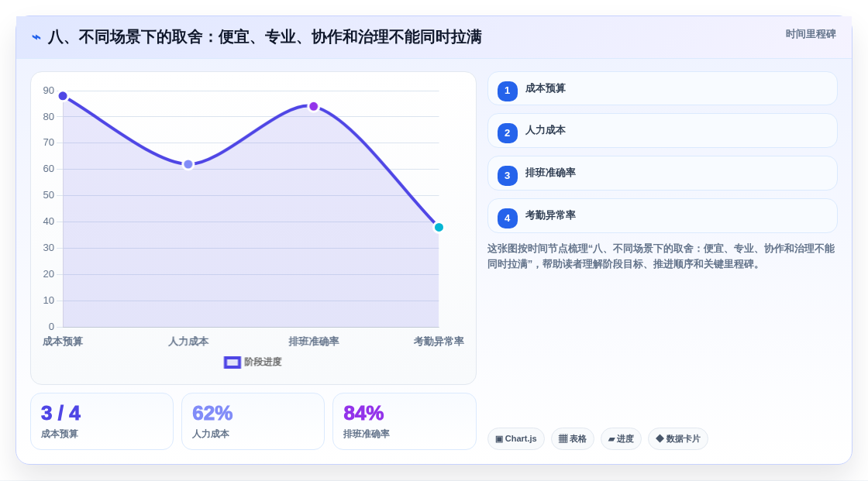Click the 考勤异常率 x-axis label
Image resolution: width=868 pixels, height=481 pixels.
click(439, 342)
